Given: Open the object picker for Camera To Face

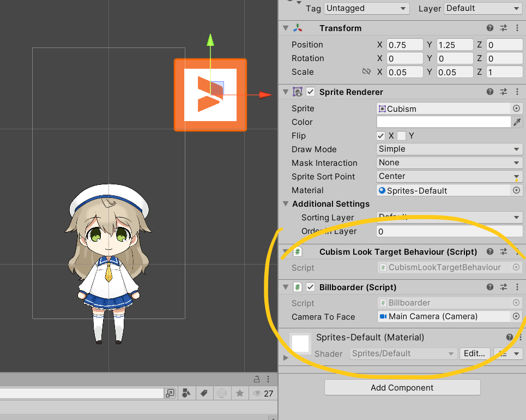Looking at the screenshot, I should [516, 316].
